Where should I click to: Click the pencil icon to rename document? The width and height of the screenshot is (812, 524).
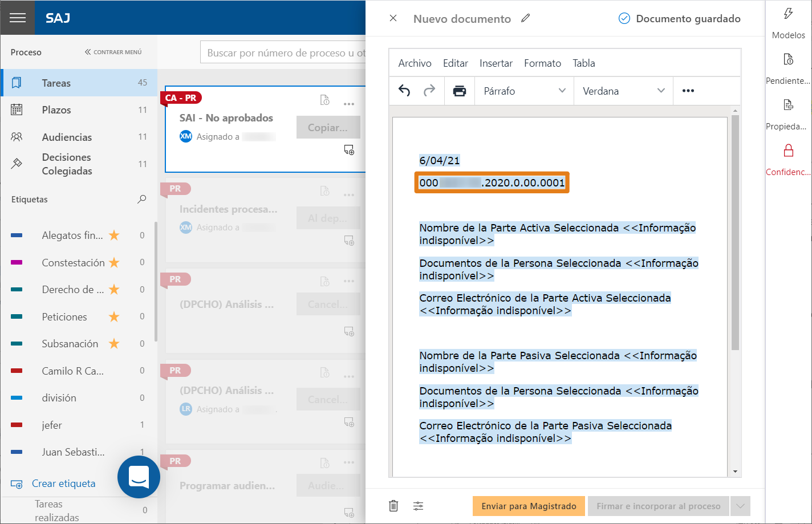pyautogui.click(x=526, y=18)
